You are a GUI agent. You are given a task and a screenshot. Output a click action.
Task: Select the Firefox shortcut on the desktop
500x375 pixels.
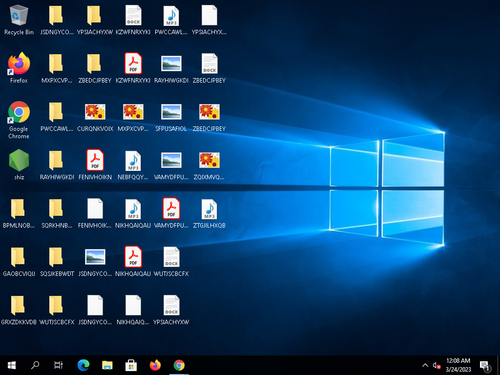click(19, 68)
